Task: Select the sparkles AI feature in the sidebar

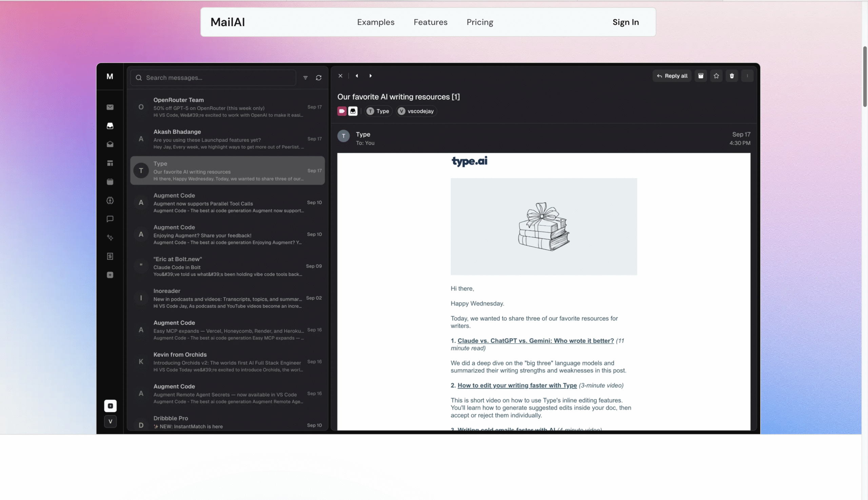Action: [x=110, y=238]
